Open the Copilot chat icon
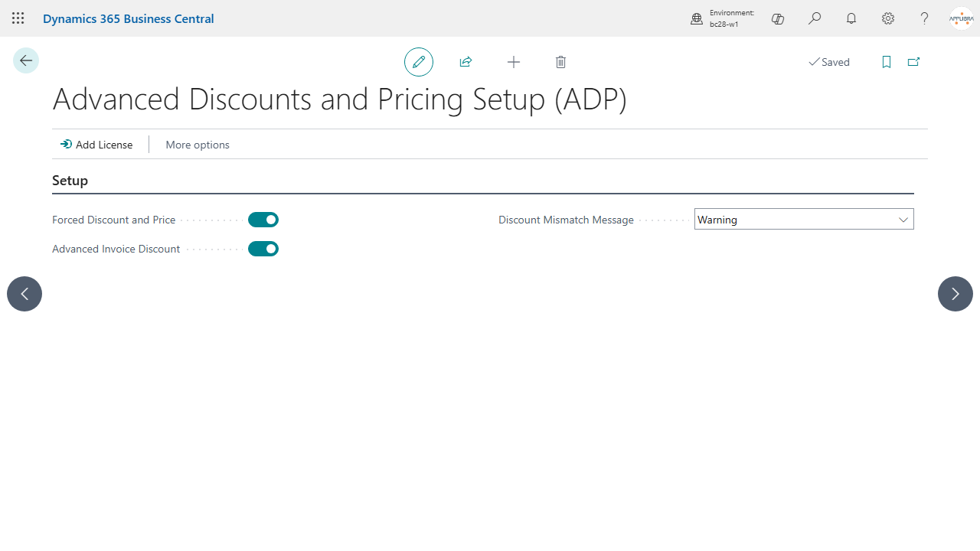The image size is (980, 551). pos(778,18)
